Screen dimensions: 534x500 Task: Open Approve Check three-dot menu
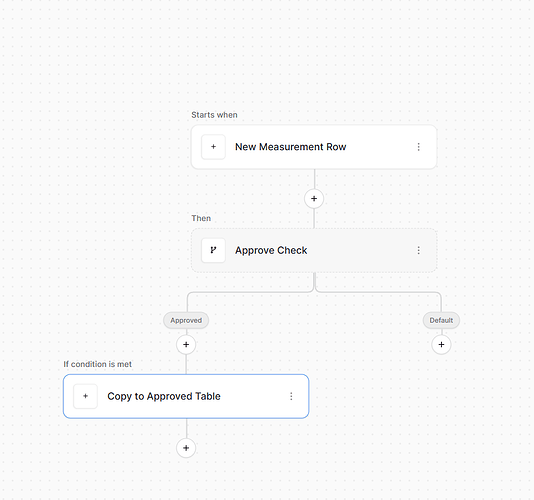[x=419, y=250]
